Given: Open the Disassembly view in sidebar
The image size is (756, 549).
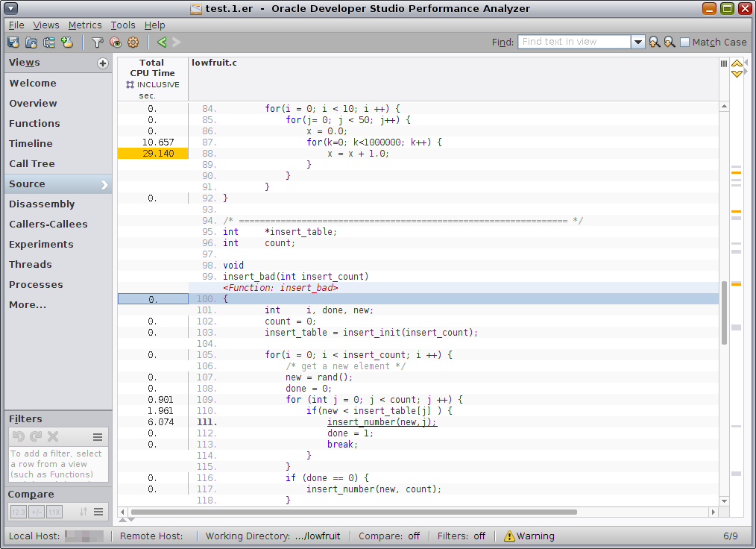Looking at the screenshot, I should tap(42, 204).
